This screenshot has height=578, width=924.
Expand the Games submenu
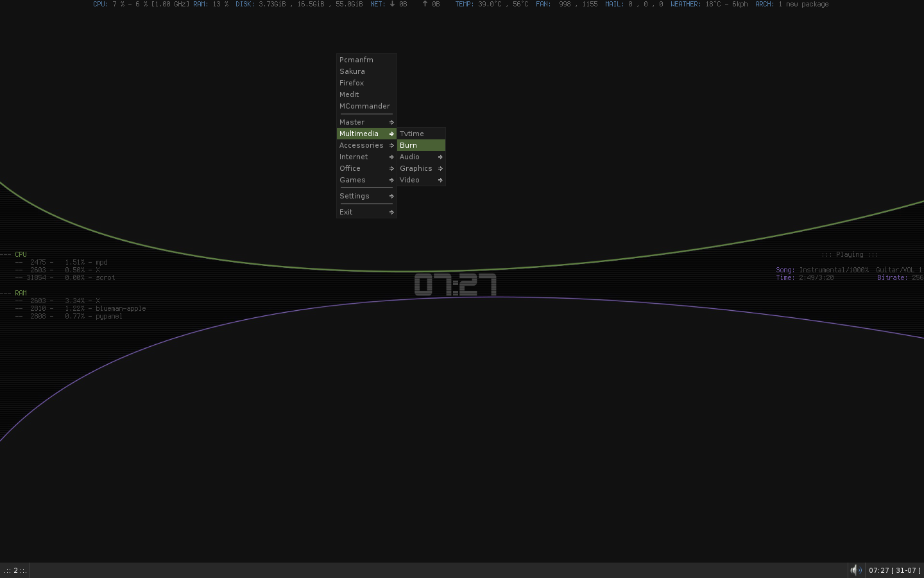pyautogui.click(x=366, y=180)
